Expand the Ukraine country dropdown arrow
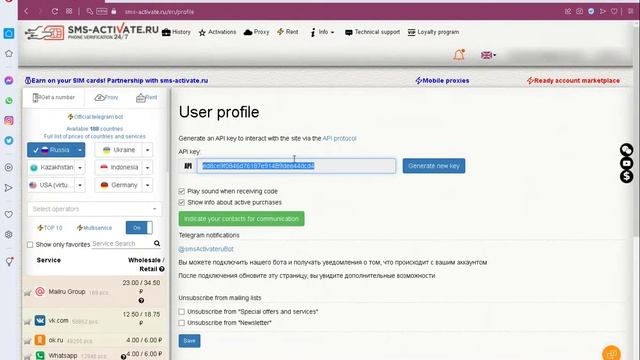Viewport: 640px width, 360px height. click(147, 150)
